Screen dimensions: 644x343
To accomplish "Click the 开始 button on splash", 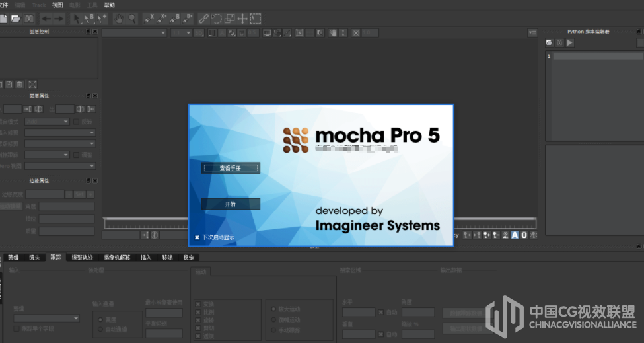I will [x=231, y=204].
